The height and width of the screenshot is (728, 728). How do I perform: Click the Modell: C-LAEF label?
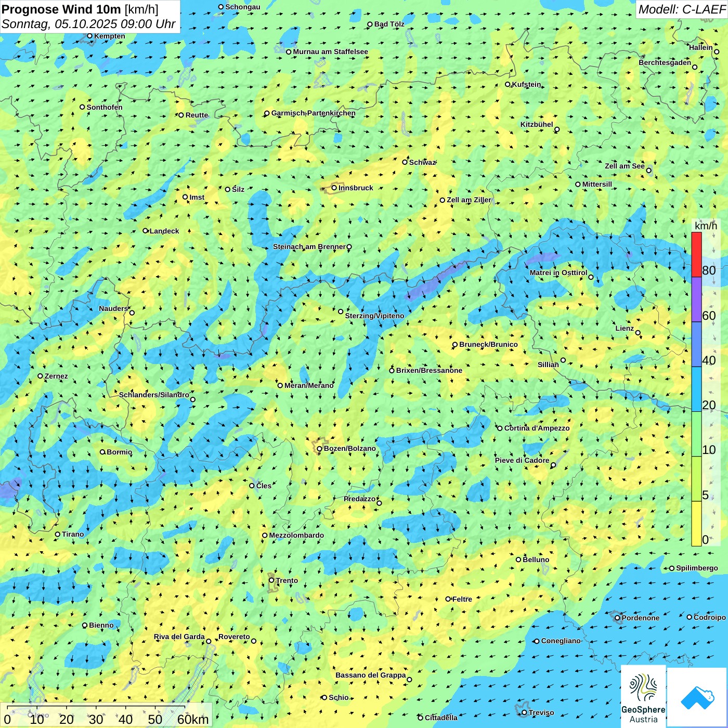[681, 9]
